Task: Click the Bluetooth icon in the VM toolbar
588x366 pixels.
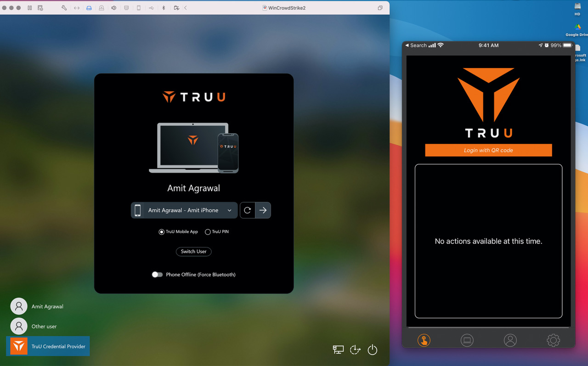Action: click(x=164, y=8)
